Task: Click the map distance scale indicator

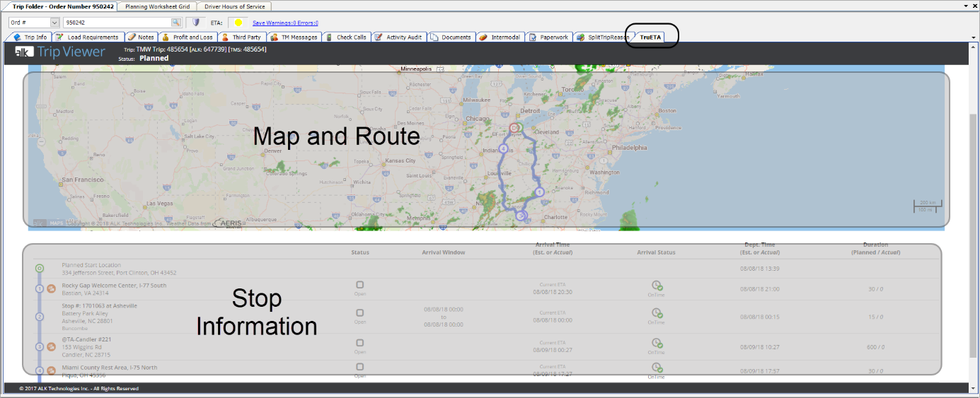Action: click(x=928, y=206)
